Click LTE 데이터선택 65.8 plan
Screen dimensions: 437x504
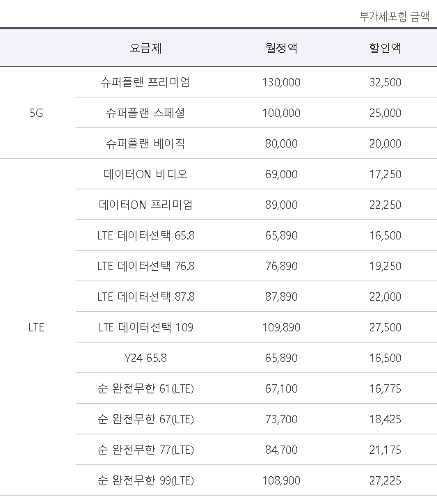(146, 235)
